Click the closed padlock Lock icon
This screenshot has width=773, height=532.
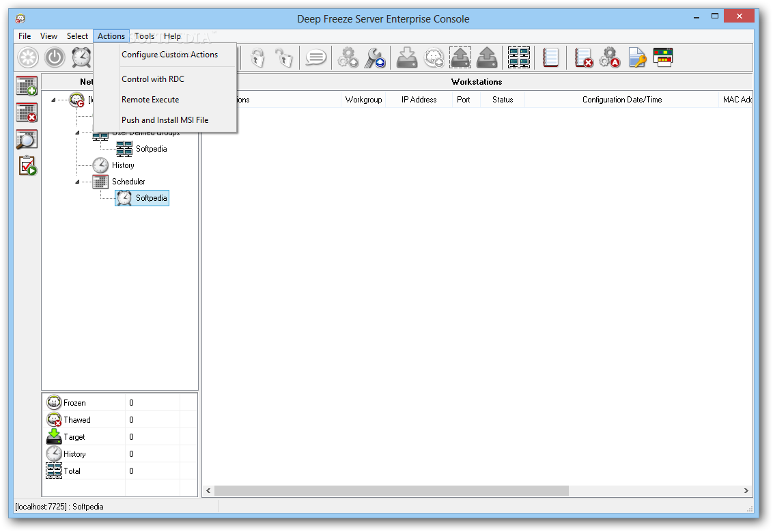(x=257, y=57)
